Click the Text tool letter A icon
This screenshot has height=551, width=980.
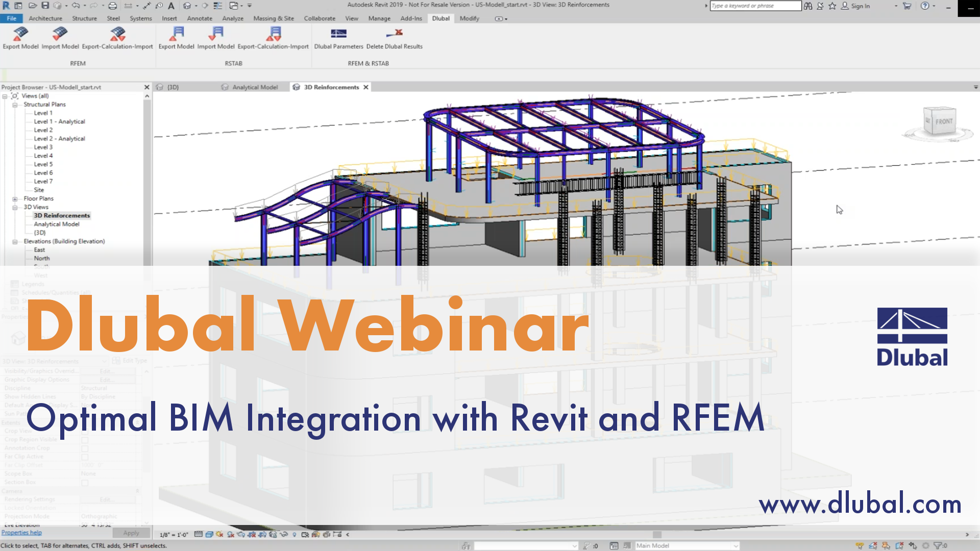pyautogui.click(x=171, y=6)
